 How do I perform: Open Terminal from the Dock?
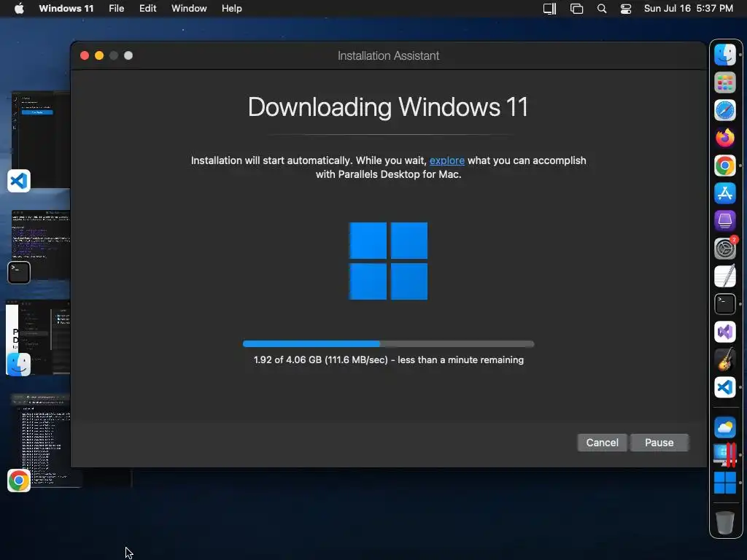(724, 304)
